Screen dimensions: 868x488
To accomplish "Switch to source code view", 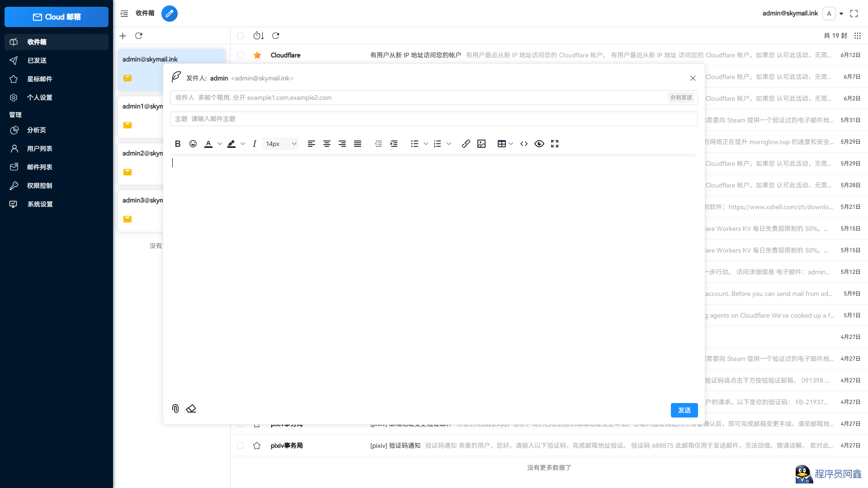I will click(x=524, y=144).
